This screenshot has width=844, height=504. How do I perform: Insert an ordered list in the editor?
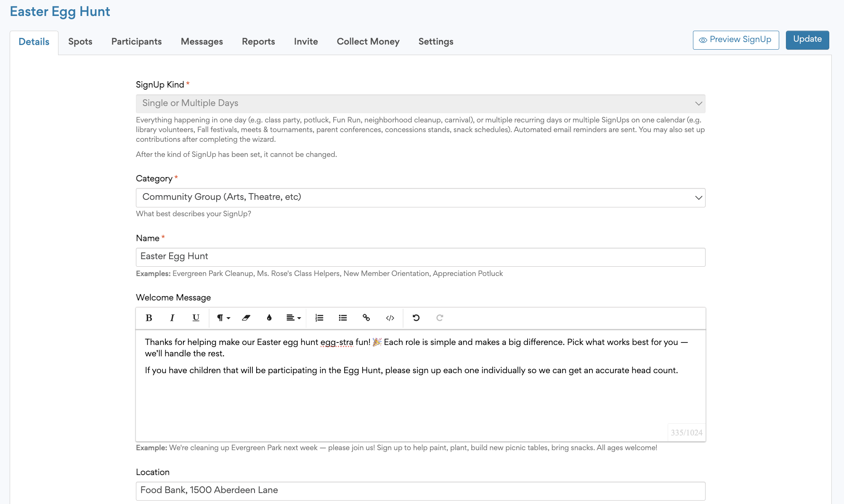(319, 318)
